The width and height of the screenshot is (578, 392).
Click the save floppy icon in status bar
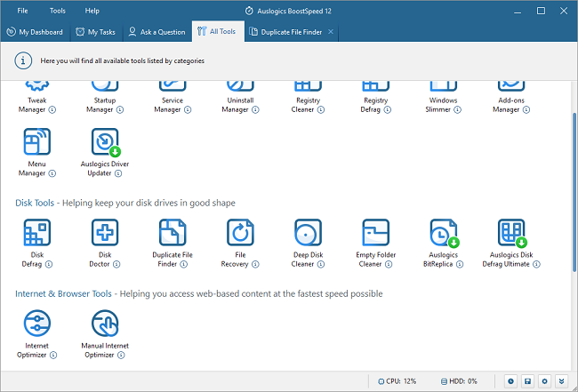pos(527,381)
